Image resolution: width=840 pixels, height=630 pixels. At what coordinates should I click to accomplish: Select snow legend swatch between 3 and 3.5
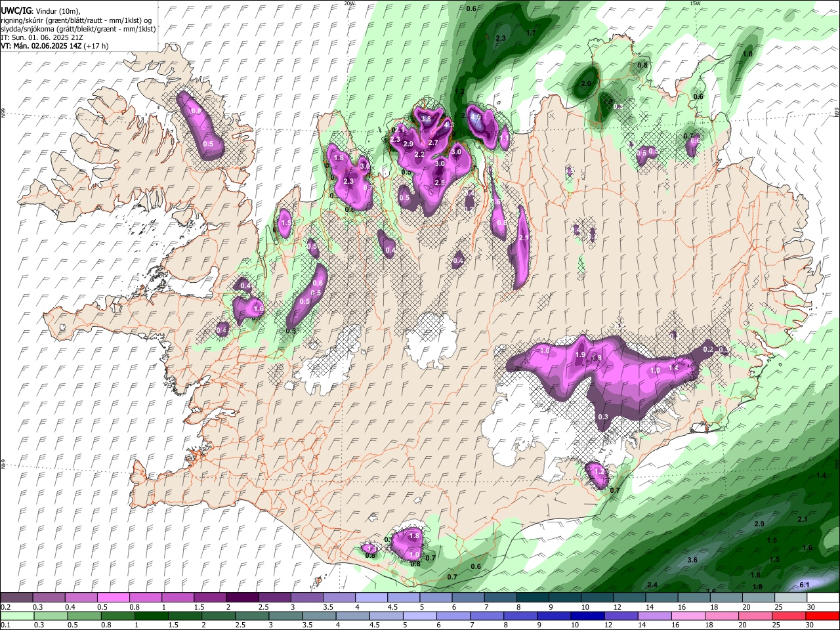click(306, 597)
